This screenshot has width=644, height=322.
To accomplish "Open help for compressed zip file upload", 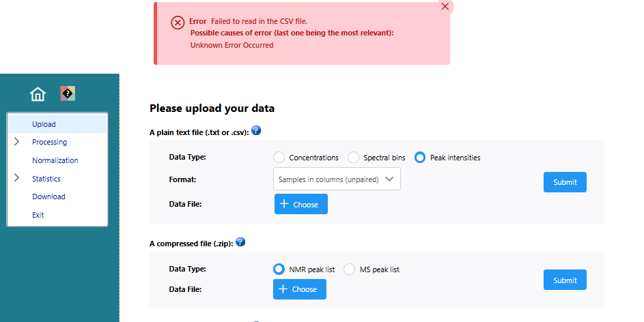I will [240, 242].
